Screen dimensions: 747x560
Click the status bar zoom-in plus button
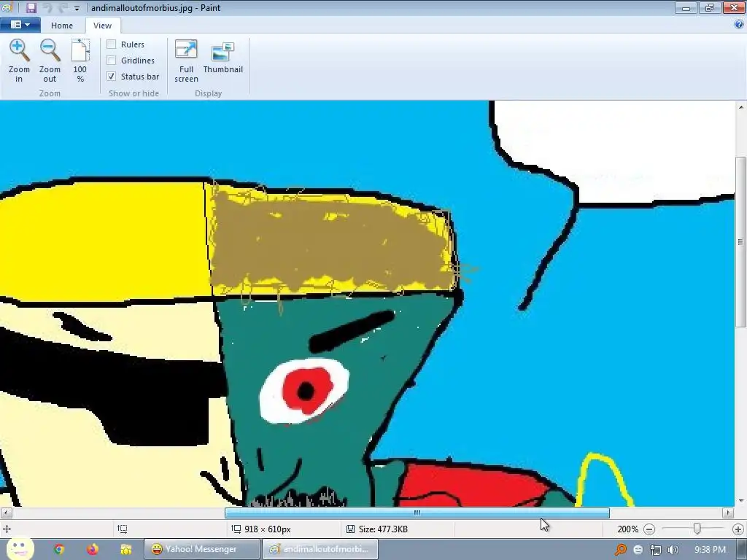[x=738, y=529]
